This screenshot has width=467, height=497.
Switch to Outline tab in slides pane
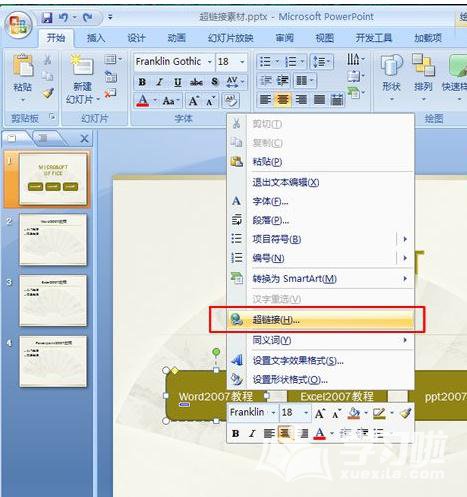pyautogui.click(x=44, y=138)
